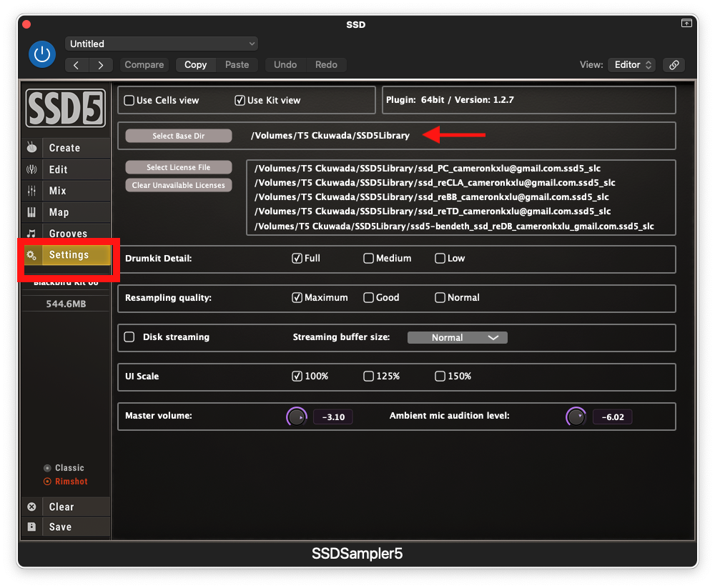The image size is (715, 588).
Task: Click the Edit waveform icon
Action: [31, 169]
